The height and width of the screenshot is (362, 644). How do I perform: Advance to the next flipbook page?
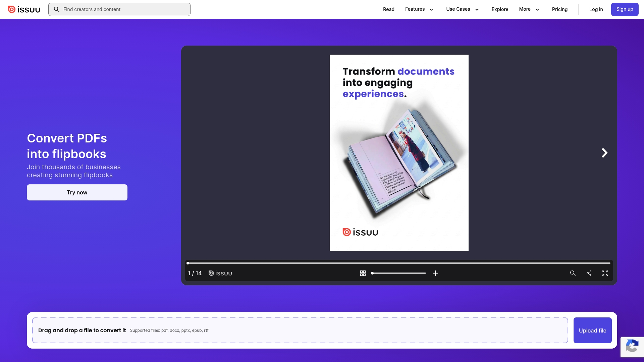tap(604, 153)
